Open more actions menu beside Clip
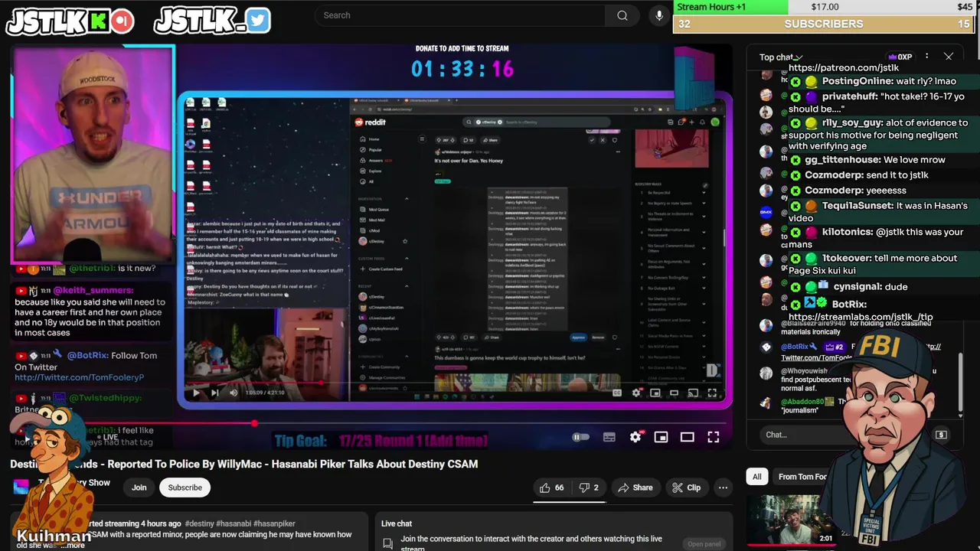The width and height of the screenshot is (980, 551). click(x=723, y=487)
